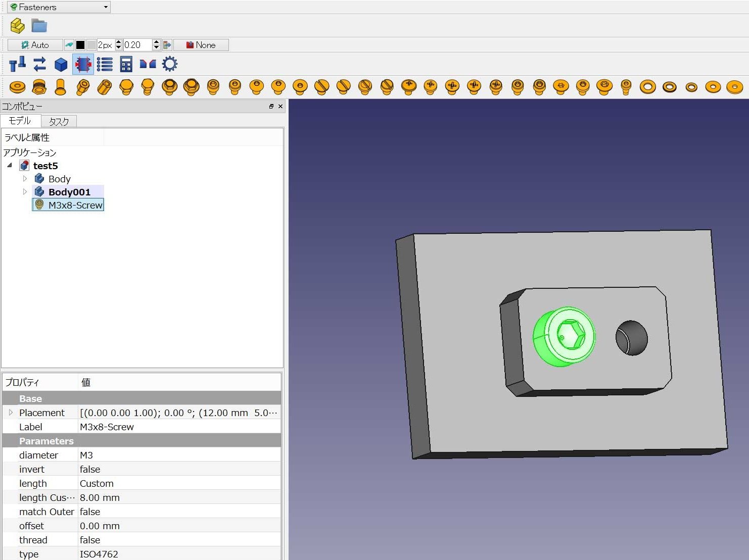Toggle the highlighted match screw holes icon

[x=83, y=64]
